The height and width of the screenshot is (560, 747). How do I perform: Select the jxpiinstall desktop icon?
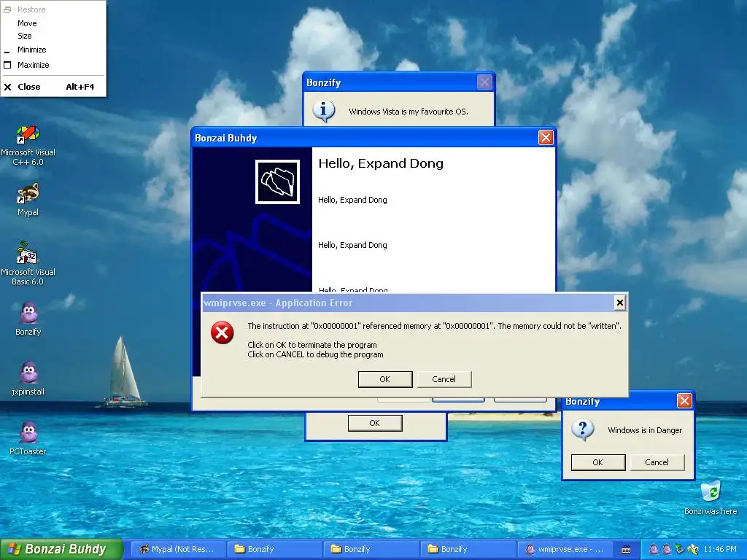click(28, 378)
